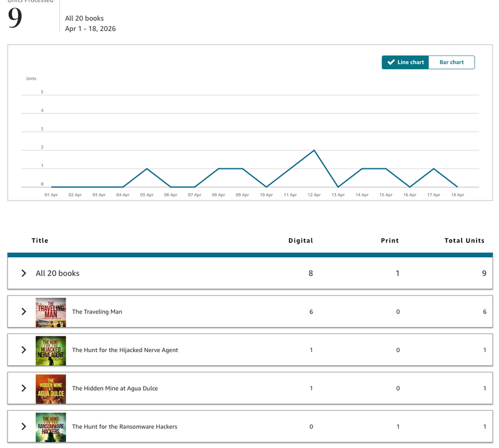
Task: Click the Units y-axis label
Action: (x=31, y=79)
